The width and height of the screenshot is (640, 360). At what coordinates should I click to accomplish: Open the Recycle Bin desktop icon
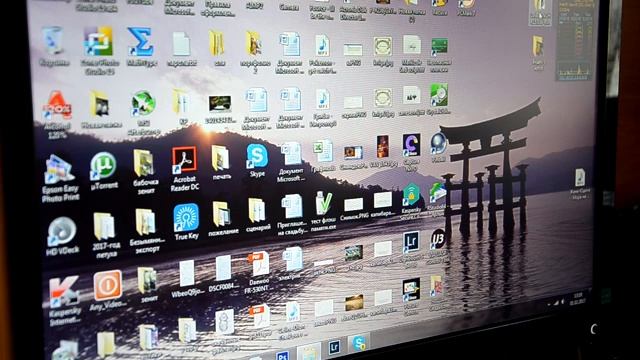click(x=53, y=41)
